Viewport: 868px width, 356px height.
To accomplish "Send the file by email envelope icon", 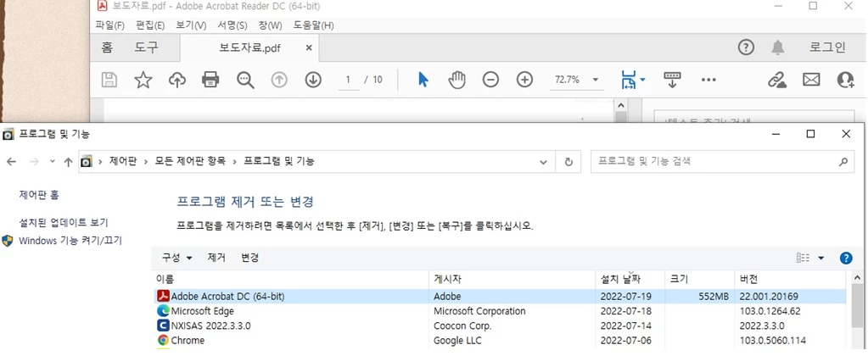I will click(811, 81).
